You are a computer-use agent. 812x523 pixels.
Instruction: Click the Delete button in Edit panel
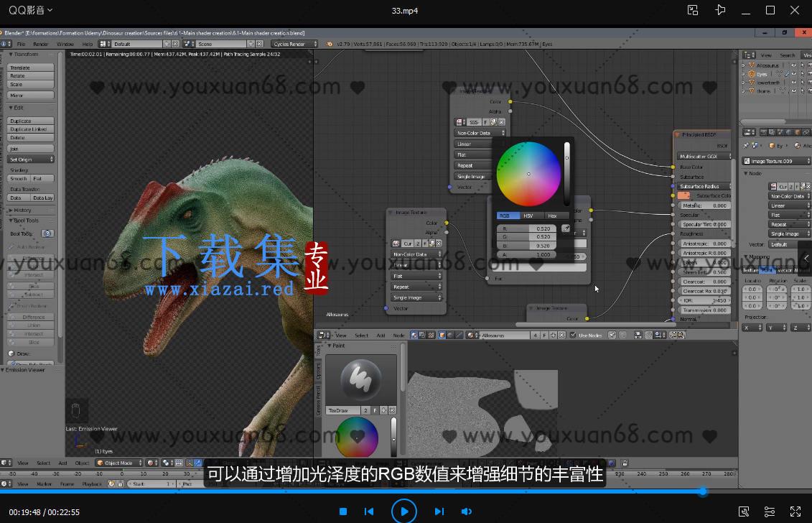pyautogui.click(x=31, y=138)
